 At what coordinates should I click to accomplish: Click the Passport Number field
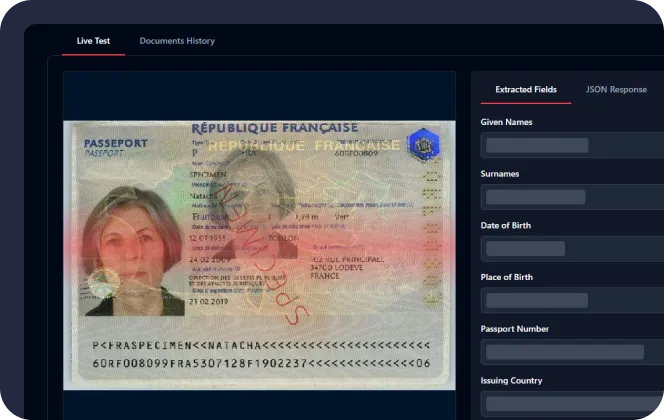573,352
